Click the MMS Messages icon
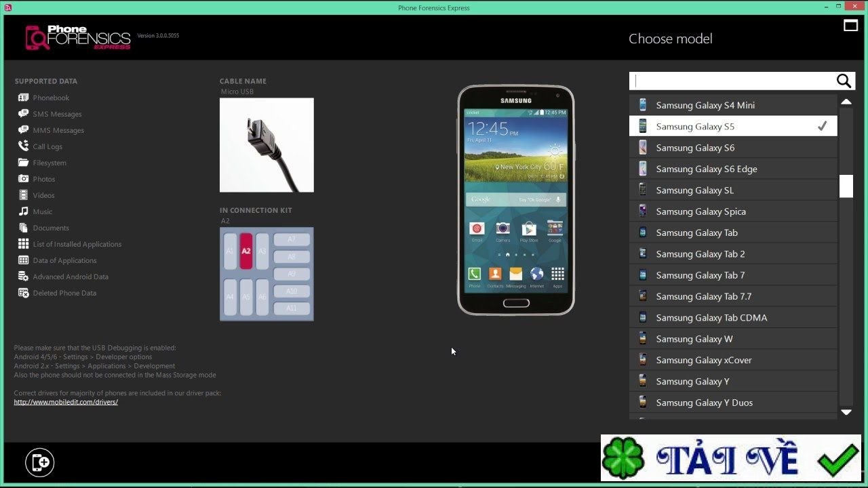 click(x=23, y=130)
